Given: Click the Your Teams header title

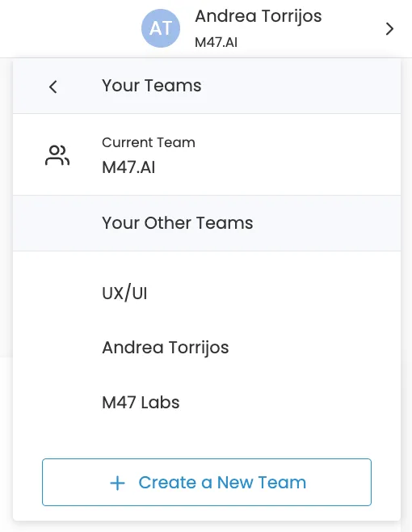Looking at the screenshot, I should 152,86.
